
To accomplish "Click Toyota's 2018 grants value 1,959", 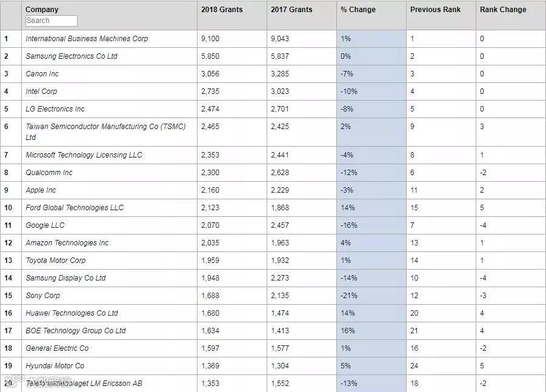I will pos(210,261).
